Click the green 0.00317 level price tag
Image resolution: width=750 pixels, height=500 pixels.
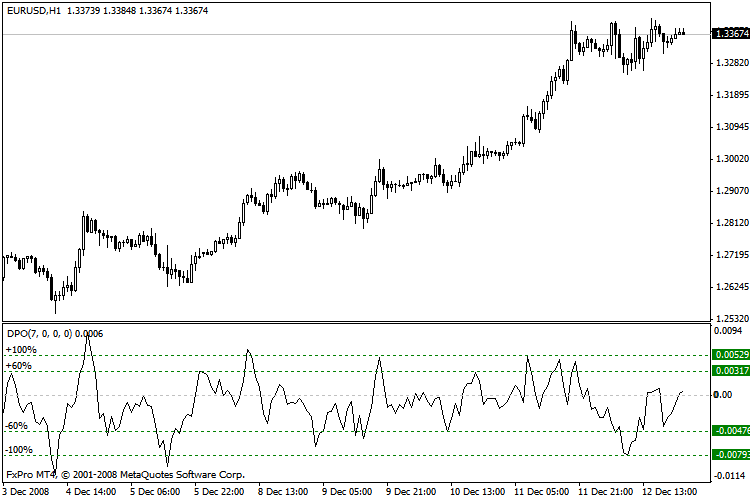pyautogui.click(x=730, y=370)
